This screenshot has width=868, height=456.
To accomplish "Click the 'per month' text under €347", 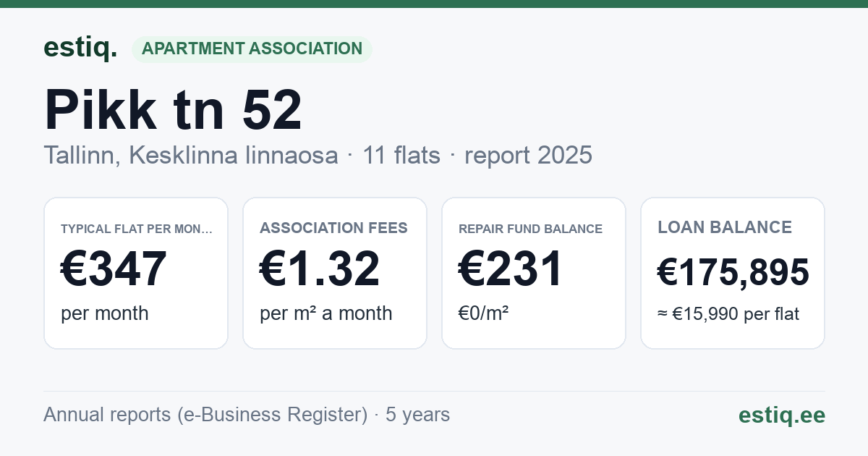I will coord(105,313).
